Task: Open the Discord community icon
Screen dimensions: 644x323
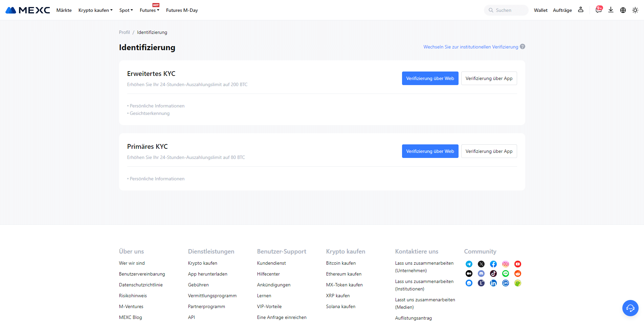Action: 481,274
